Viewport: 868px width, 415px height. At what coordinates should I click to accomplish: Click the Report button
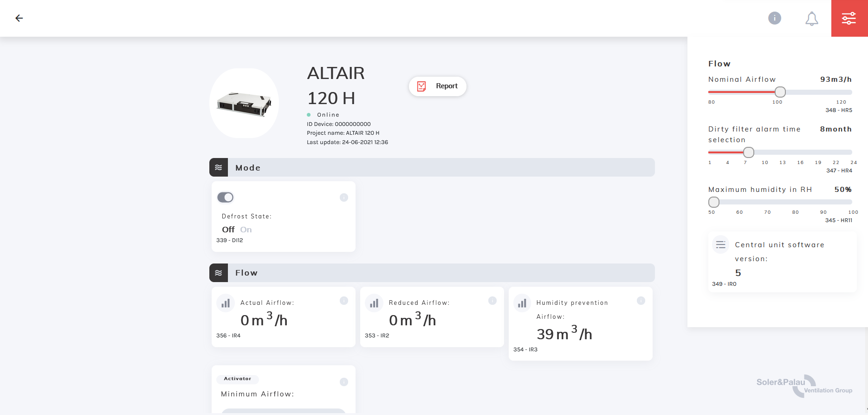point(438,86)
